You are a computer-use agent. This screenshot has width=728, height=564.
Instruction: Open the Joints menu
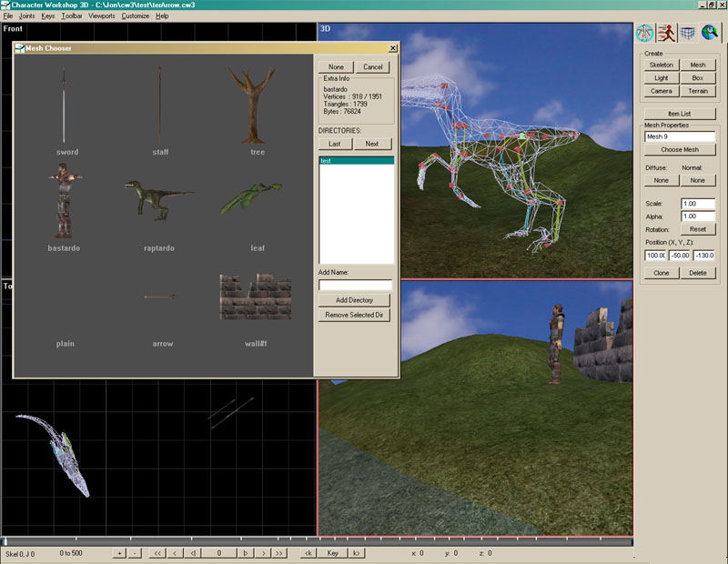pos(26,16)
